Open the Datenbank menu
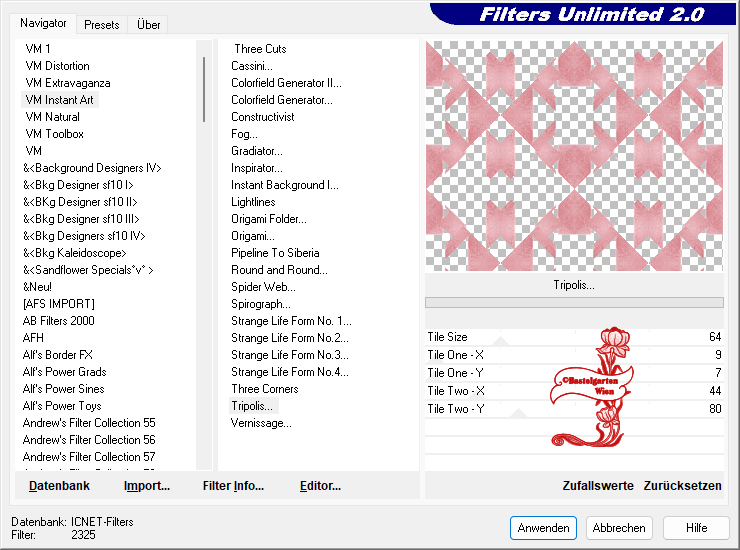The height and width of the screenshot is (550, 740). [59, 485]
